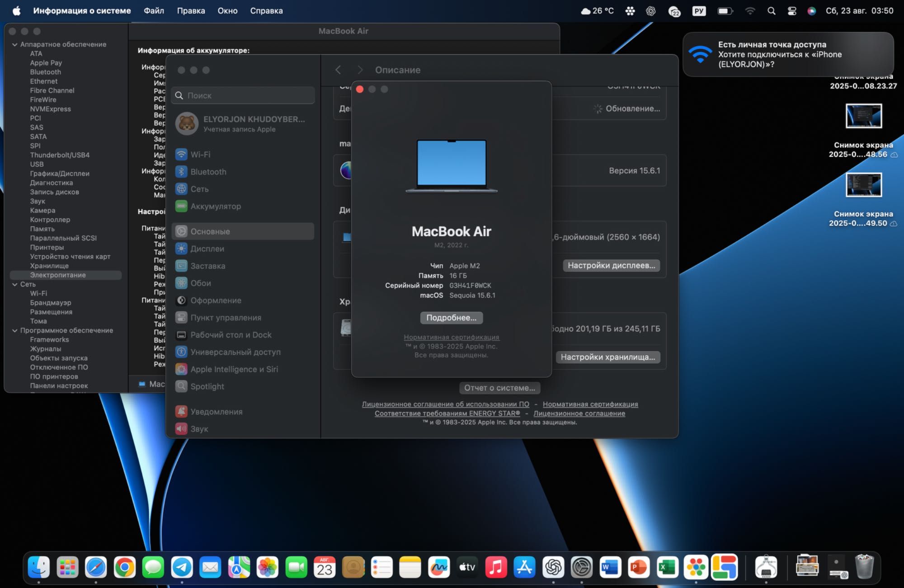
Task: Click the personal hotspot notification
Action: pos(788,54)
